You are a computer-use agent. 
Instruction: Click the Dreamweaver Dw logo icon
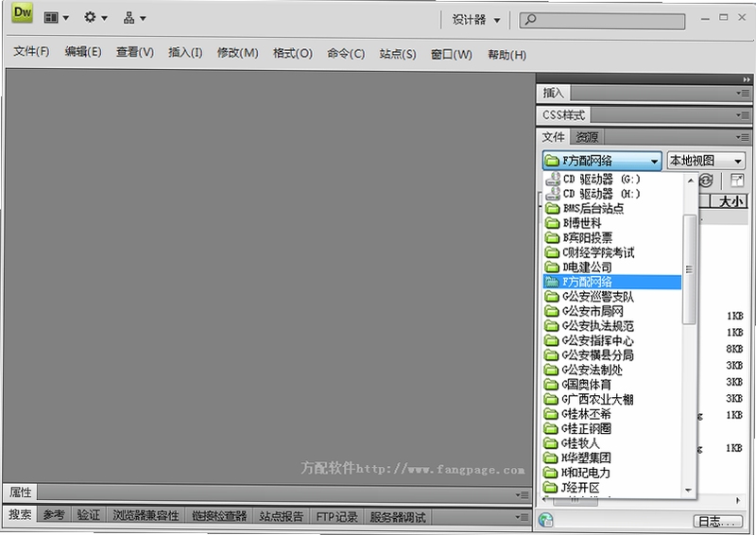point(22,13)
